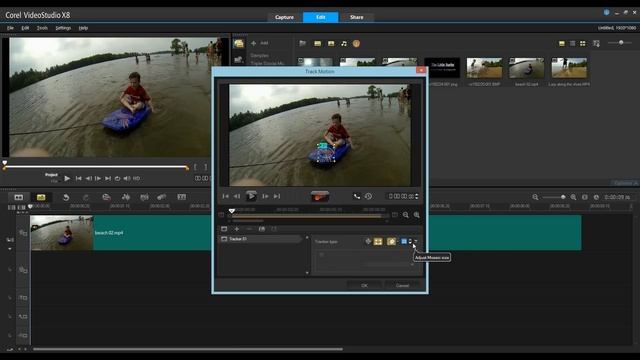Open Track Motion tool in timeline toolbar
Image resolution: width=640 pixels, height=360 pixels.
click(162, 197)
